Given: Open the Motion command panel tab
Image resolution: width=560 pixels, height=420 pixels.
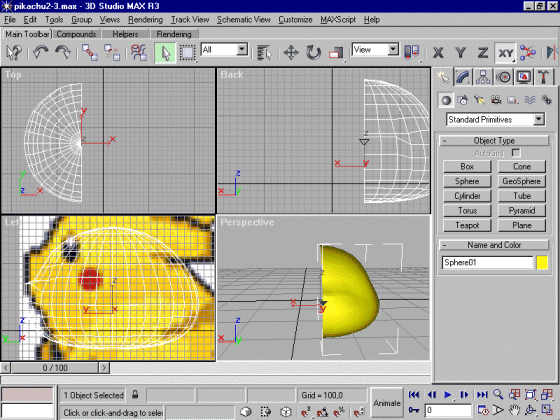Looking at the screenshot, I should [504, 77].
